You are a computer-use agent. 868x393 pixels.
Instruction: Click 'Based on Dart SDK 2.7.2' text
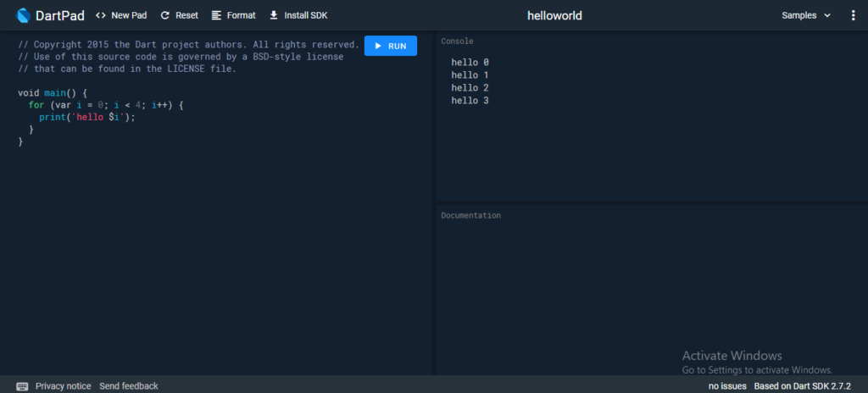pos(802,386)
